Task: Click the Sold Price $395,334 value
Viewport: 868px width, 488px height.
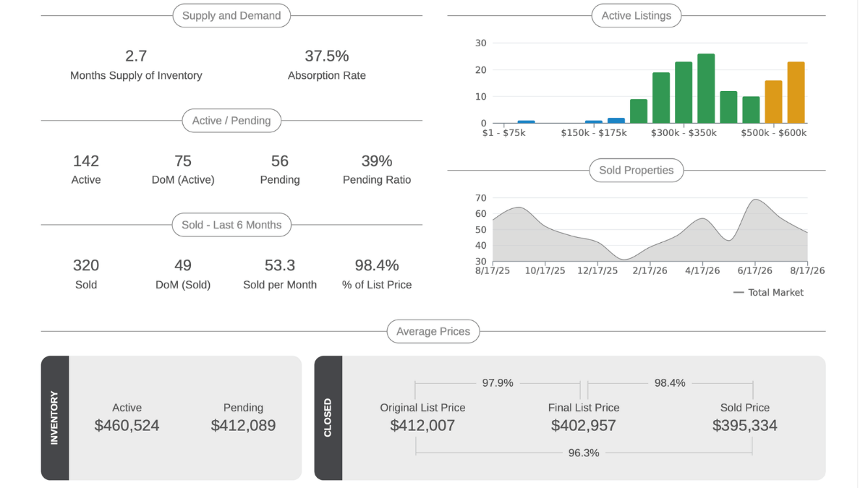Action: (x=745, y=425)
